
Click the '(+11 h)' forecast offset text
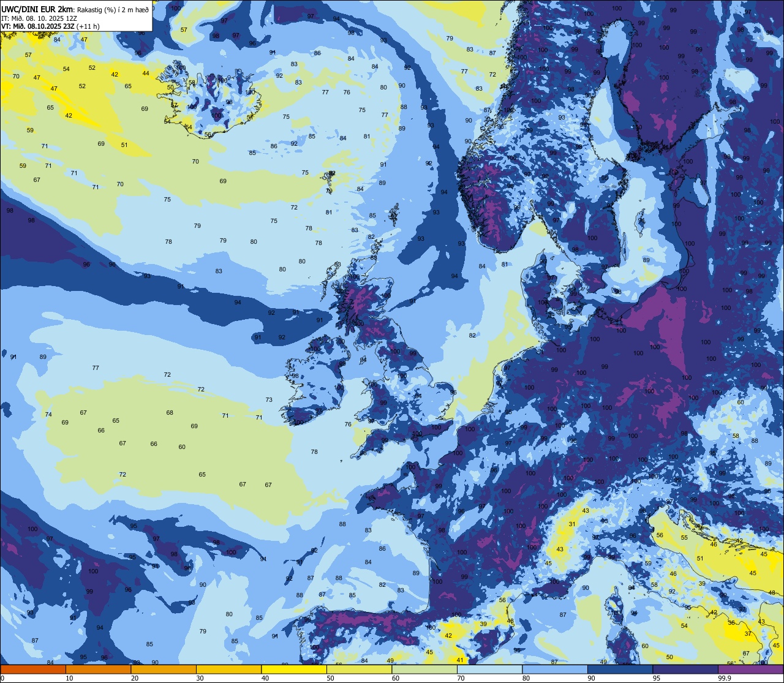[x=88, y=26]
